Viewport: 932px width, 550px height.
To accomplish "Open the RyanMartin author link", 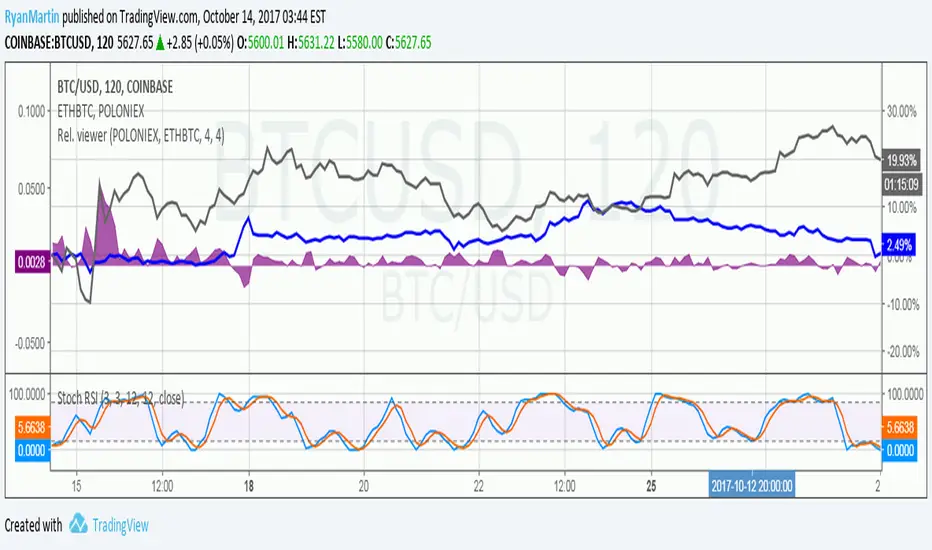I will click(32, 17).
